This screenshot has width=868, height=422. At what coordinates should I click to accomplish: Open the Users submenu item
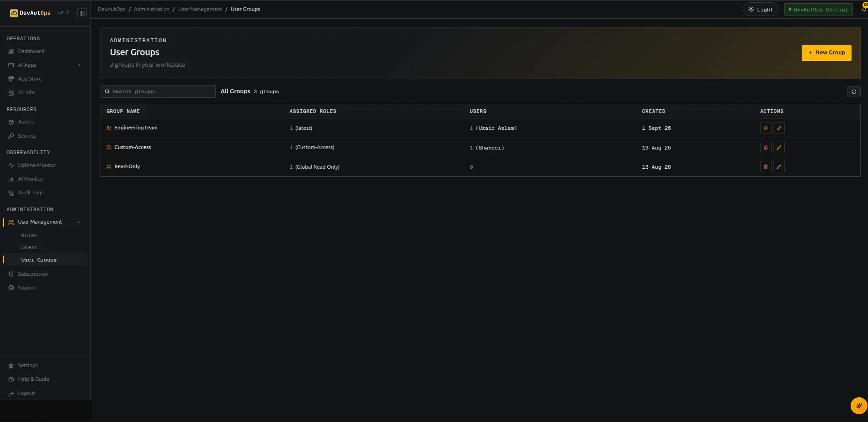click(x=29, y=247)
